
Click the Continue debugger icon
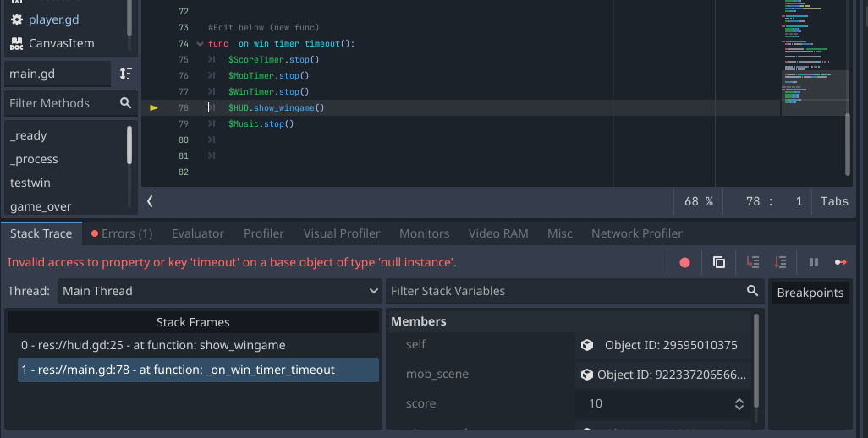[841, 262]
